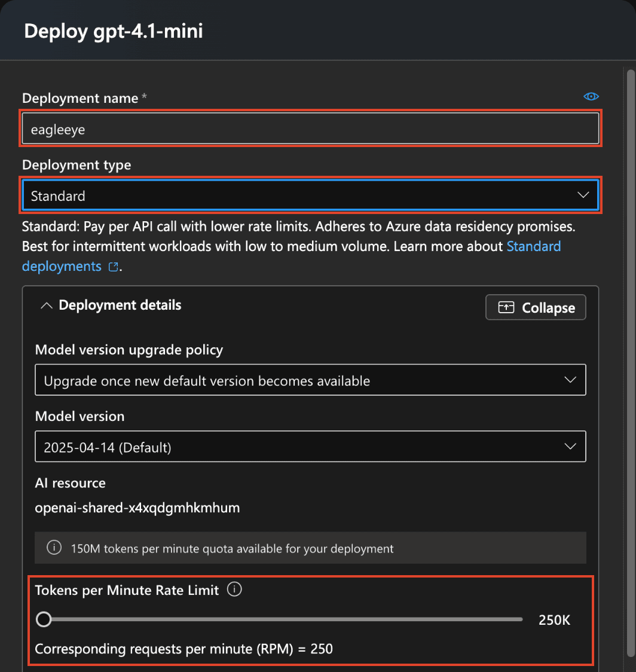Click the Tokens per Minute slider handle
Image resolution: width=636 pixels, height=672 pixels.
click(44, 619)
